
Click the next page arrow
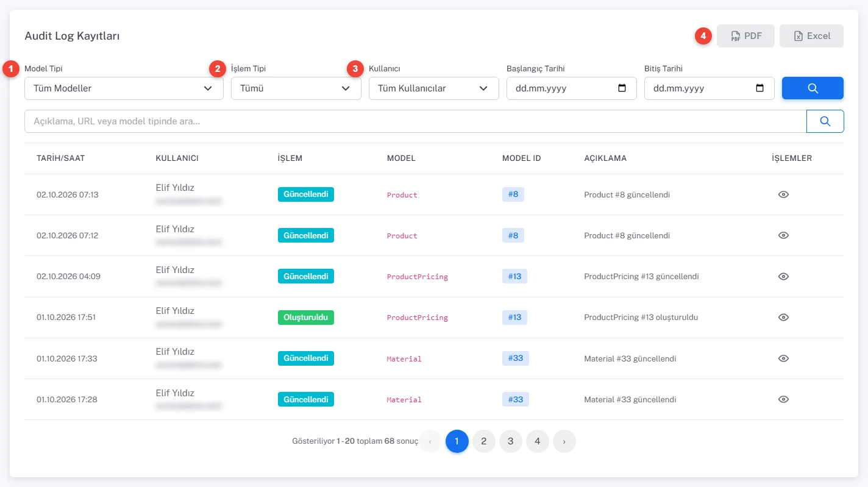tap(564, 441)
